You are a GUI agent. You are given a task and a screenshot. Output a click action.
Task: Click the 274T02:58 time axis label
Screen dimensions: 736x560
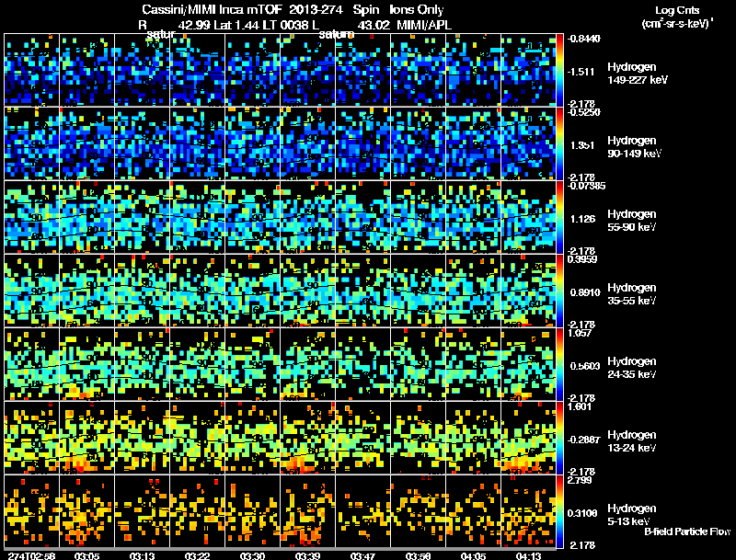32,555
